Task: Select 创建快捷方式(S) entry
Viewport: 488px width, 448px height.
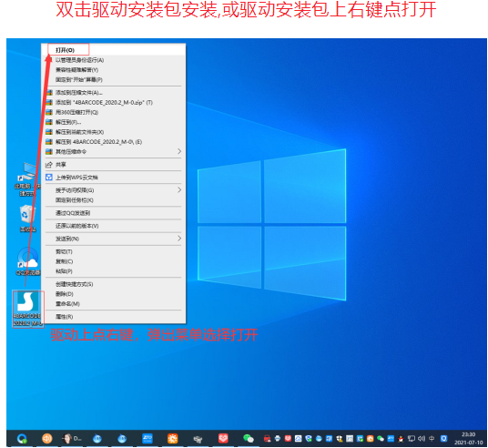Action: [114, 284]
